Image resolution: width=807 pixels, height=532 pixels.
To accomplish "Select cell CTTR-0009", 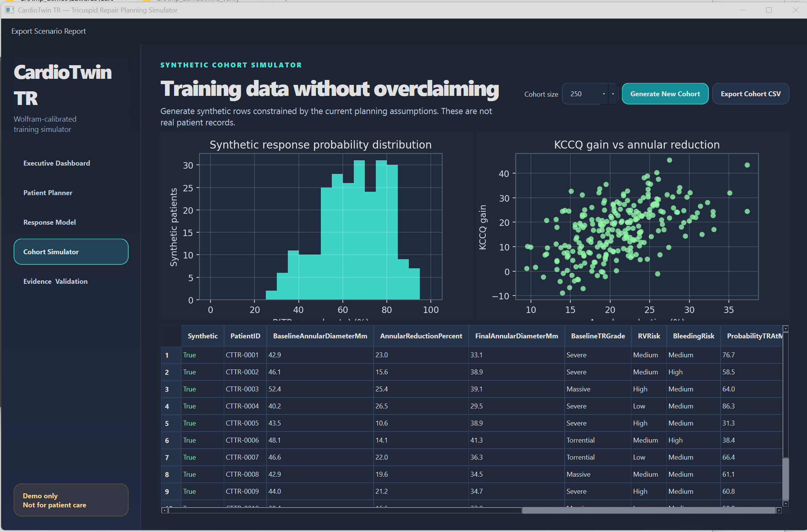I will pyautogui.click(x=245, y=491).
